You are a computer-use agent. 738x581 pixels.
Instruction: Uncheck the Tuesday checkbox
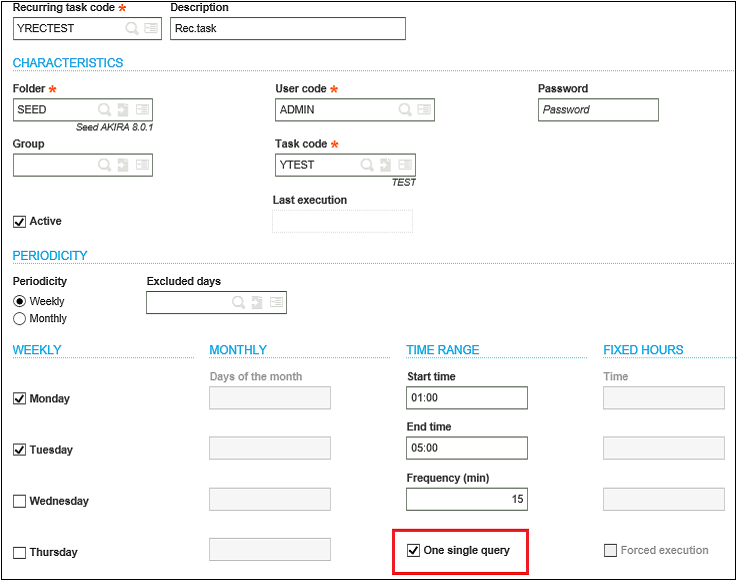(19, 450)
